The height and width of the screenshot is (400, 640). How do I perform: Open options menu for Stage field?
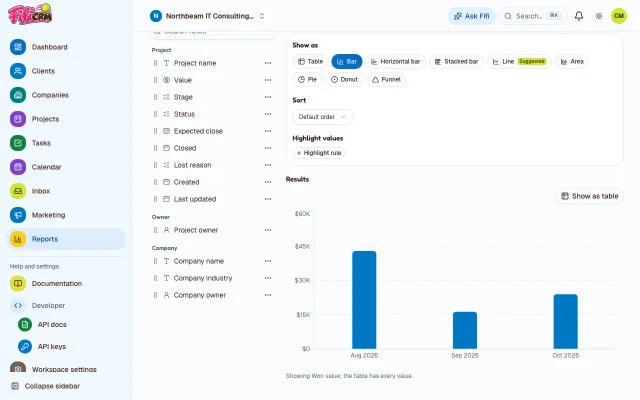[268, 97]
